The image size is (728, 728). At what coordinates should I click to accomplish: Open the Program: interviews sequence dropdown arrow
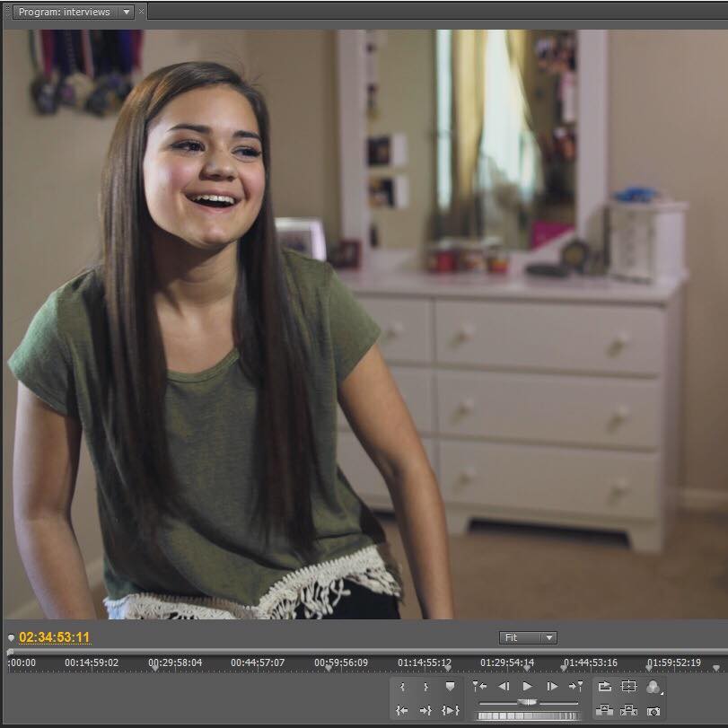tap(127, 12)
